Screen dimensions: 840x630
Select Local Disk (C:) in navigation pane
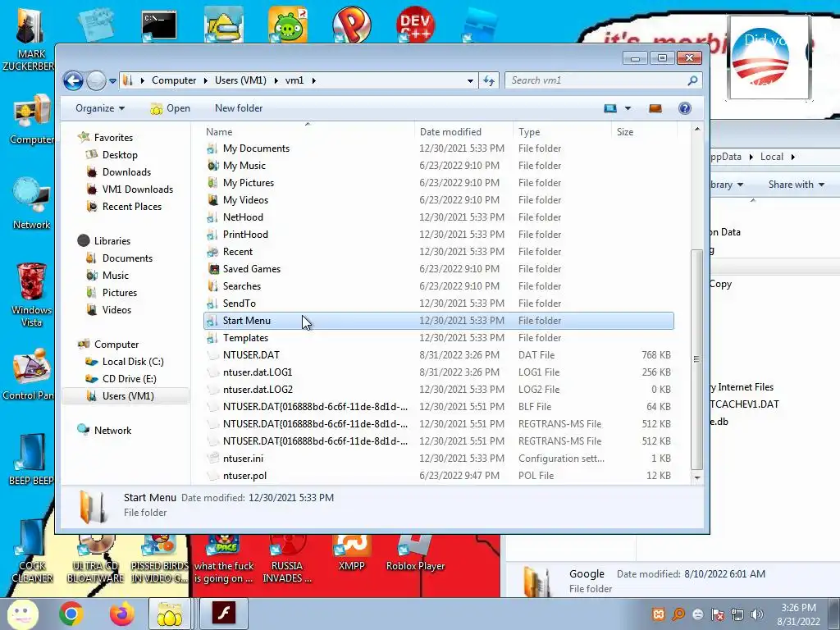[x=133, y=362]
